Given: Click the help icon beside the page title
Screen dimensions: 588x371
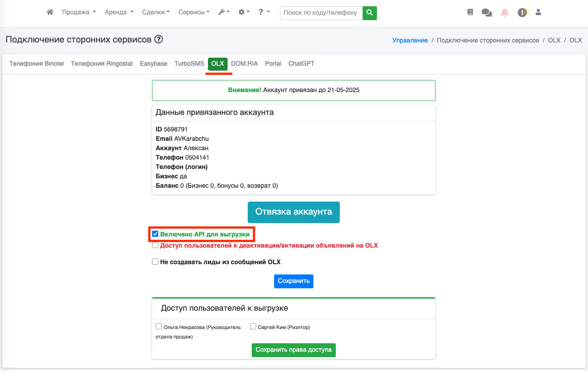Looking at the screenshot, I should pos(159,39).
